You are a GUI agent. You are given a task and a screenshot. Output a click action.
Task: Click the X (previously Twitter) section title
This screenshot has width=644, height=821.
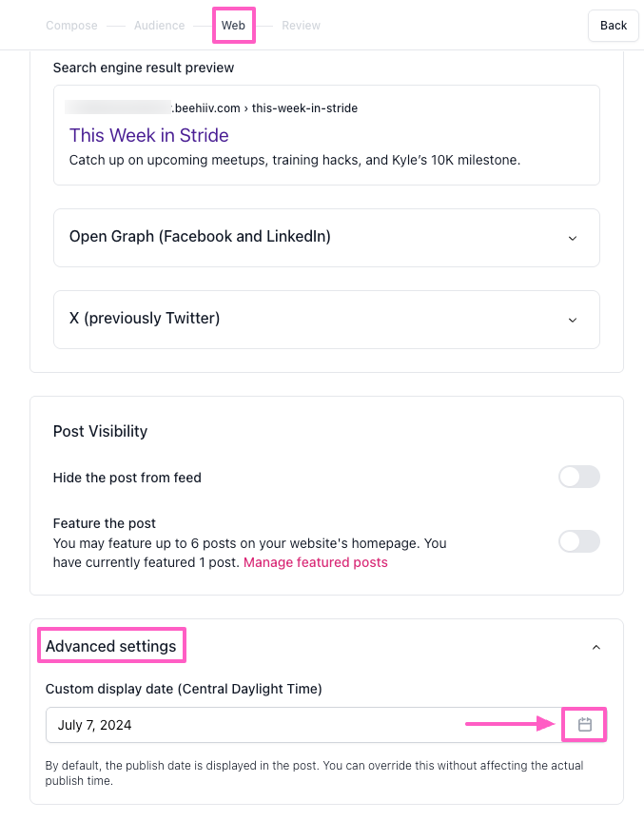click(x=145, y=319)
